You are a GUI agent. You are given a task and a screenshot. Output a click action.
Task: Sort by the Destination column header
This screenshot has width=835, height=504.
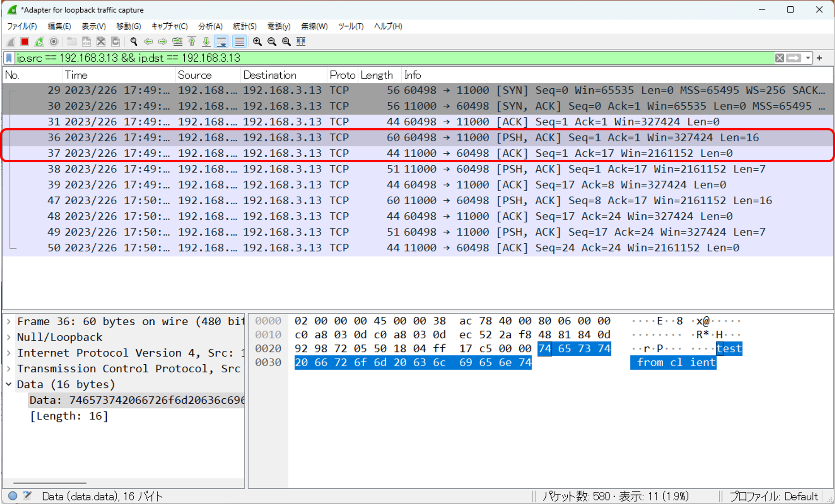coord(284,75)
